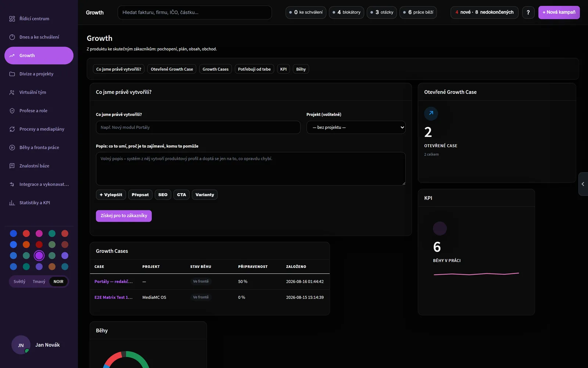Jump to Otevřené Growth Case section tab
This screenshot has width=588, height=368.
click(x=172, y=69)
